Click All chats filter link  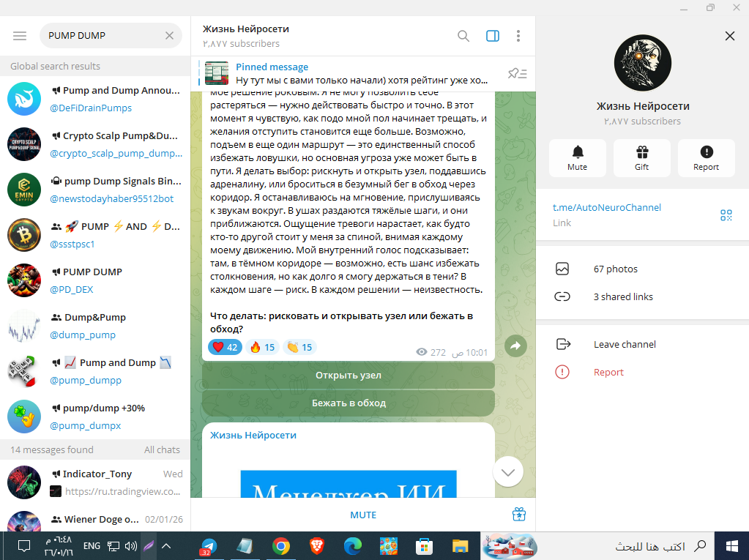pyautogui.click(x=162, y=449)
